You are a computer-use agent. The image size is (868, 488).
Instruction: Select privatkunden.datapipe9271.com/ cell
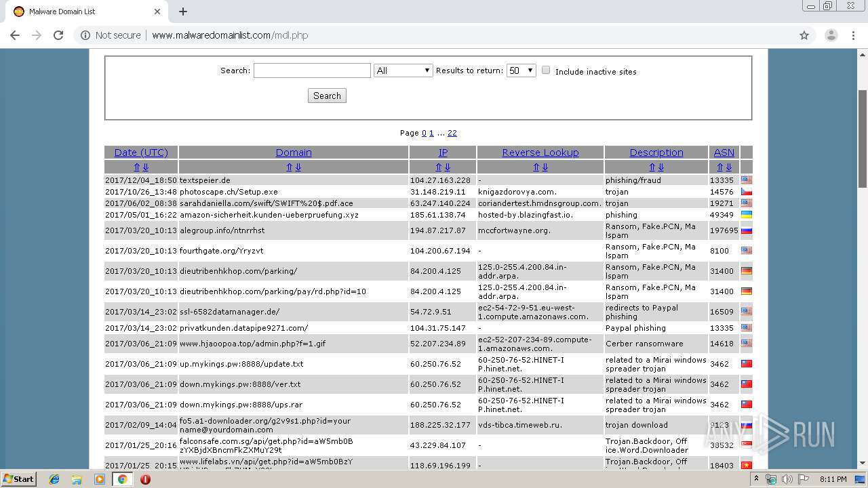coord(293,328)
